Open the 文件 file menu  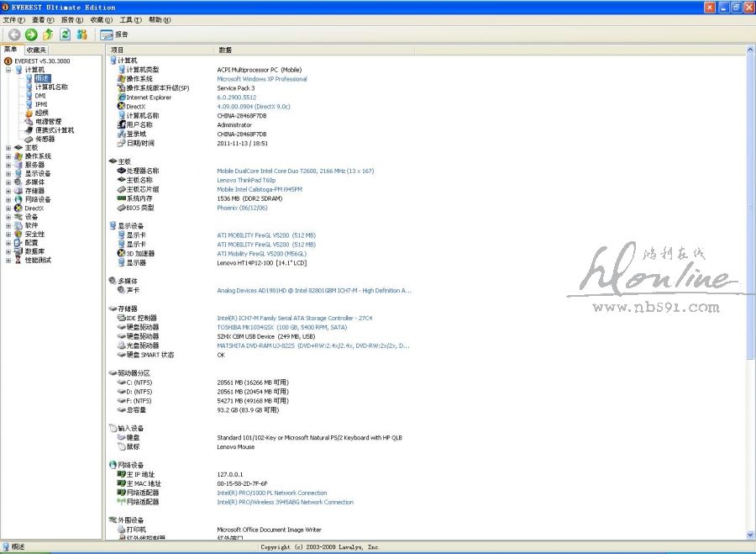pyautogui.click(x=13, y=19)
